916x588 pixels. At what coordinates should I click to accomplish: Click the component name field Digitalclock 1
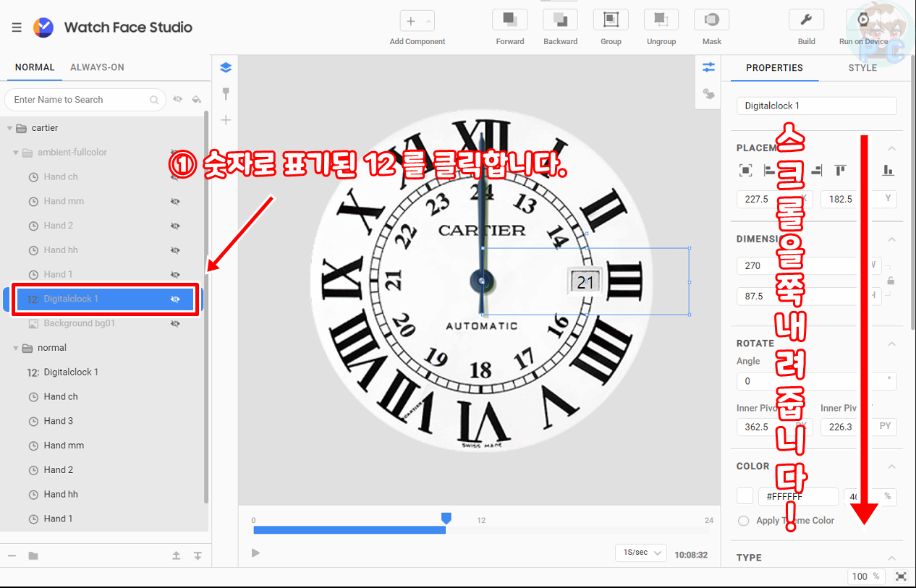click(x=817, y=106)
